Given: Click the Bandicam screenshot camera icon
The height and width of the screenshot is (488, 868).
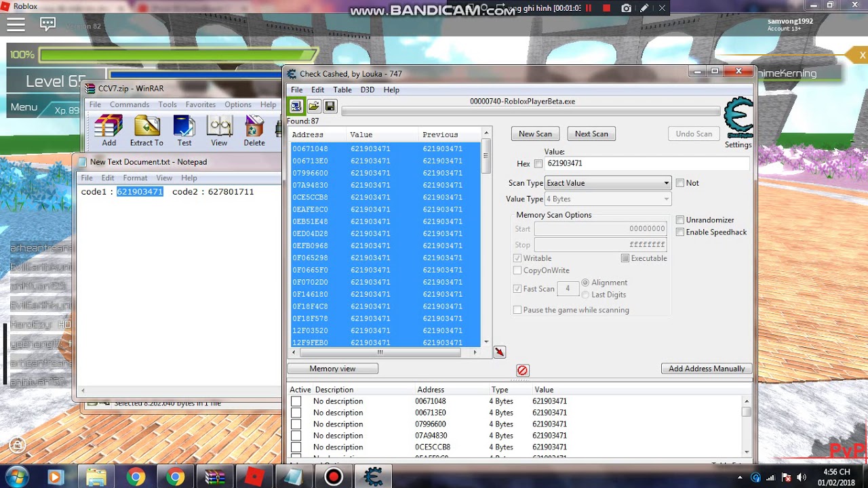Looking at the screenshot, I should pyautogui.click(x=626, y=9).
